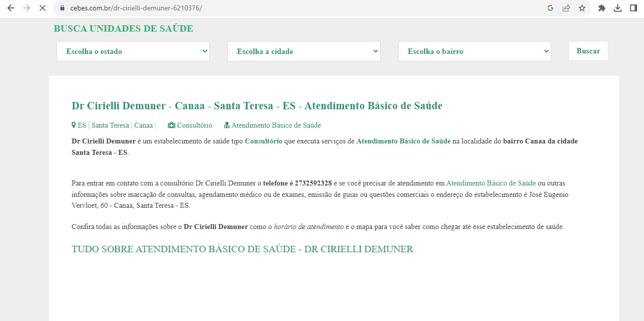Open the Extensions puzzle icon
Image resolution: width=644 pixels, height=321 pixels.
click(x=602, y=8)
